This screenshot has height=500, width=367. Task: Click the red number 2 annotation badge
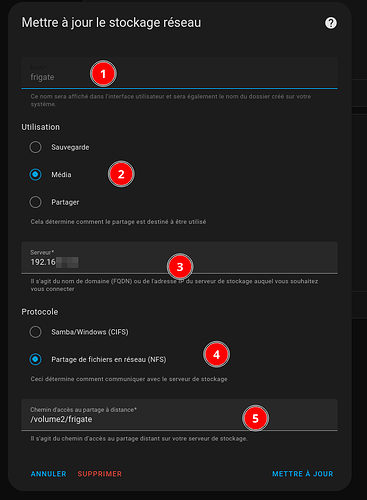121,174
